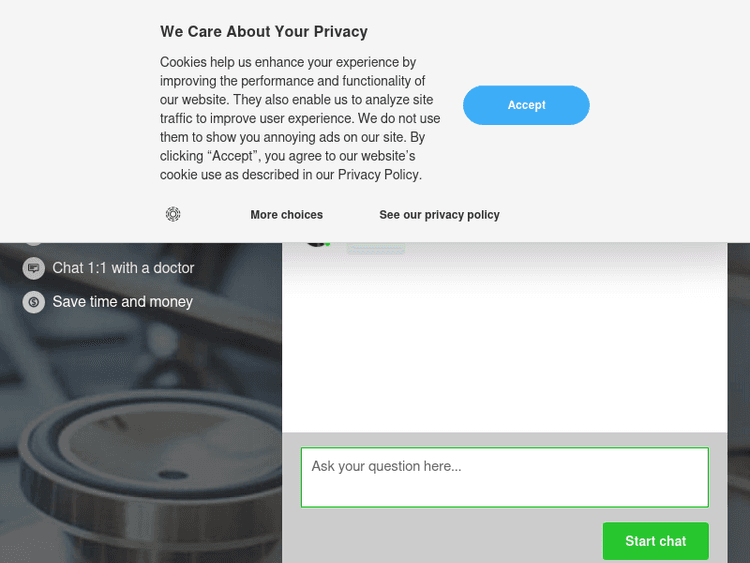Click the green online status dot
The width and height of the screenshot is (750, 563).
point(328,243)
